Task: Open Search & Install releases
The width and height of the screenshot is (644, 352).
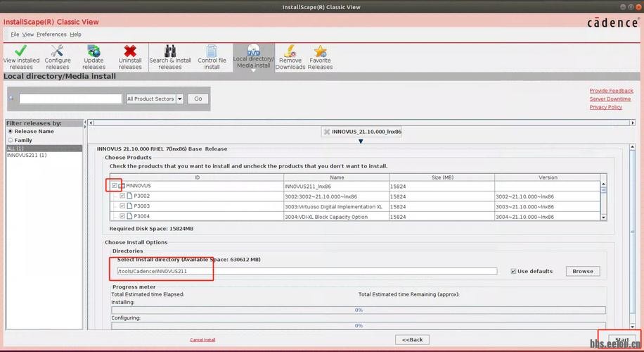Action: click(170, 57)
